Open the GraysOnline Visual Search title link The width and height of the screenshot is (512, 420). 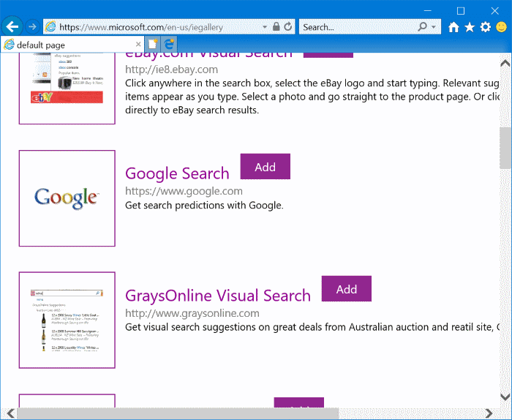click(218, 295)
